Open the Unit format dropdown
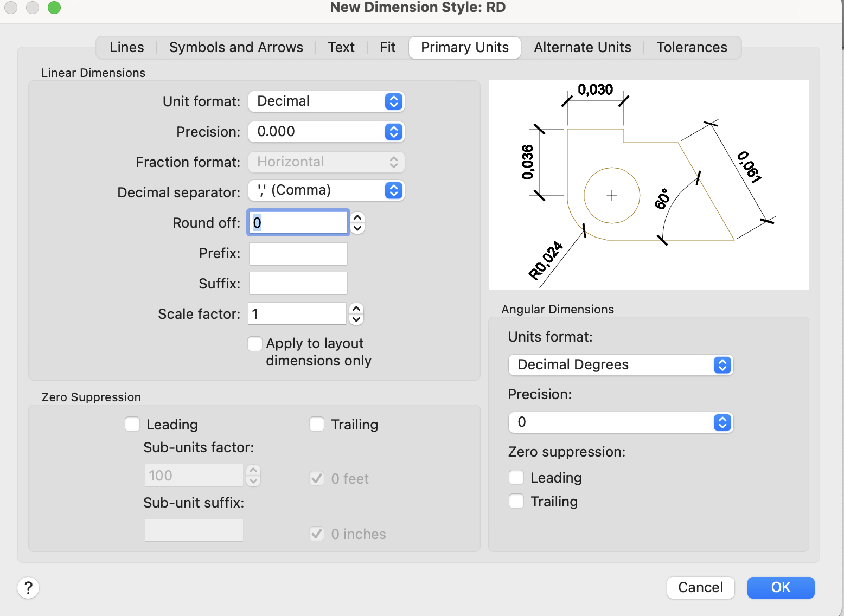844x616 pixels. [x=327, y=101]
